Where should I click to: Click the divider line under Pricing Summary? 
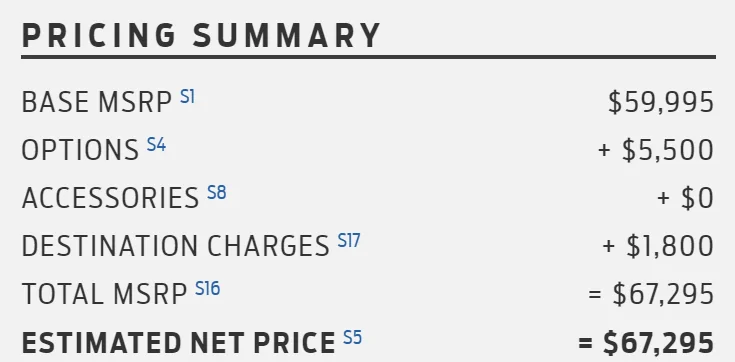(368, 57)
